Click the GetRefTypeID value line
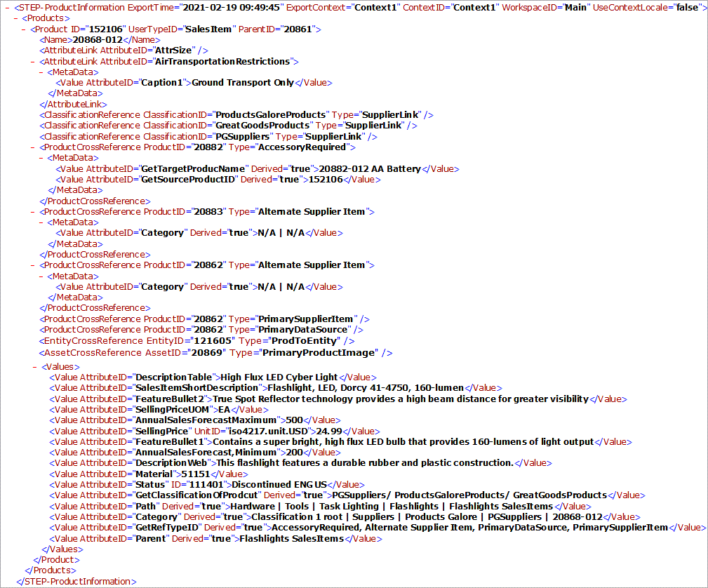 pyautogui.click(x=378, y=528)
